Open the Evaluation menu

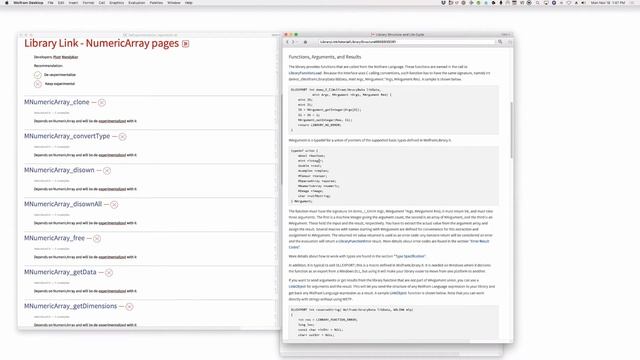click(137, 2)
